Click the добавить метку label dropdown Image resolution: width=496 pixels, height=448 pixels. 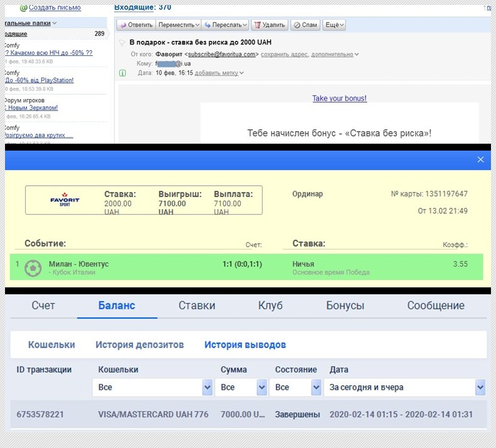pos(219,73)
